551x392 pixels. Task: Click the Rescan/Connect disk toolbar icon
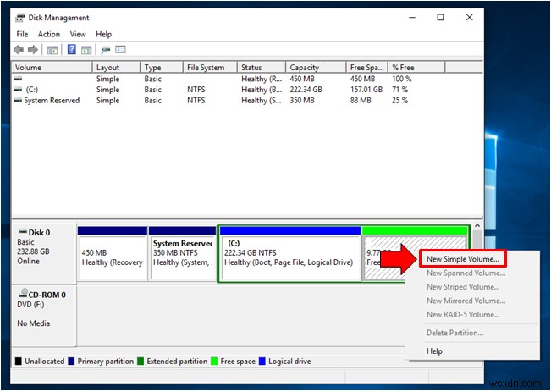(x=106, y=50)
